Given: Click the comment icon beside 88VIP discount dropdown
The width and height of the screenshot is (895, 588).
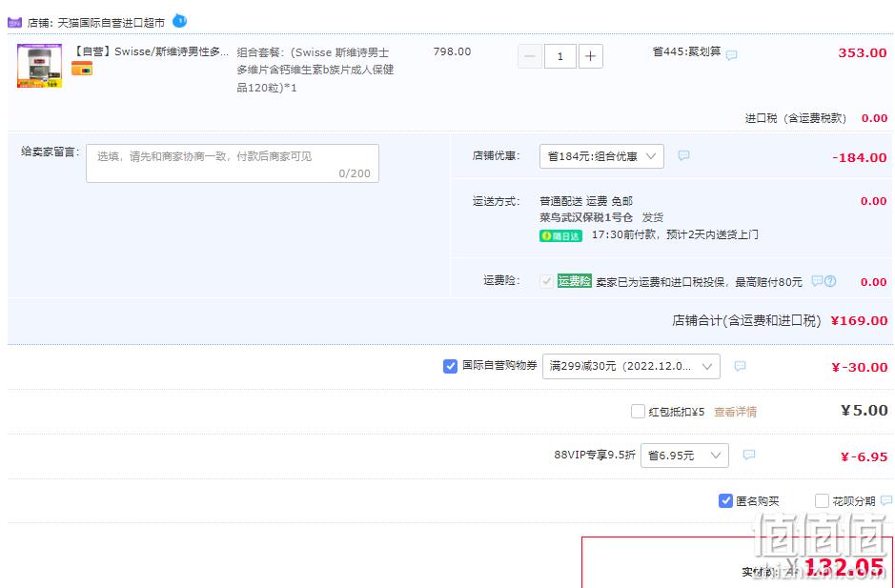Looking at the screenshot, I should 749,455.
